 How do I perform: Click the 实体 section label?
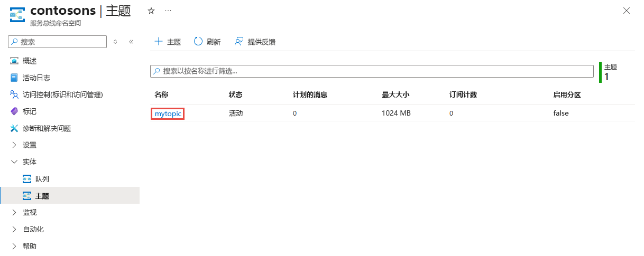30,162
